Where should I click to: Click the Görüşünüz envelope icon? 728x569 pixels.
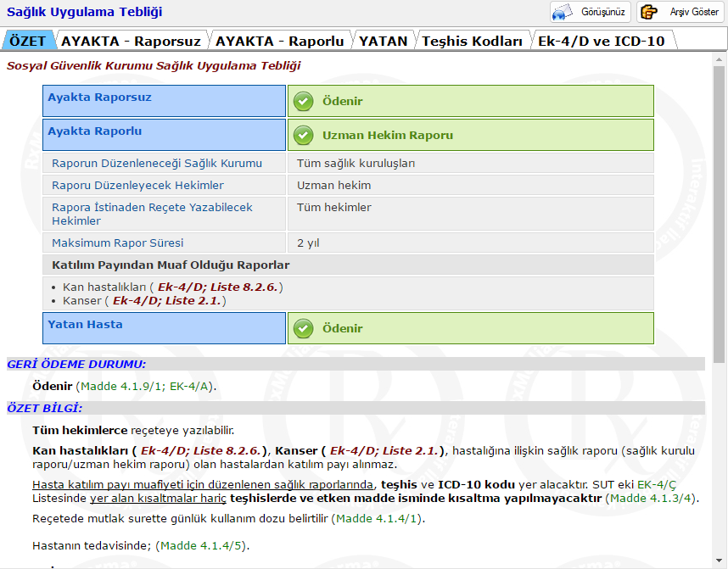(x=563, y=12)
